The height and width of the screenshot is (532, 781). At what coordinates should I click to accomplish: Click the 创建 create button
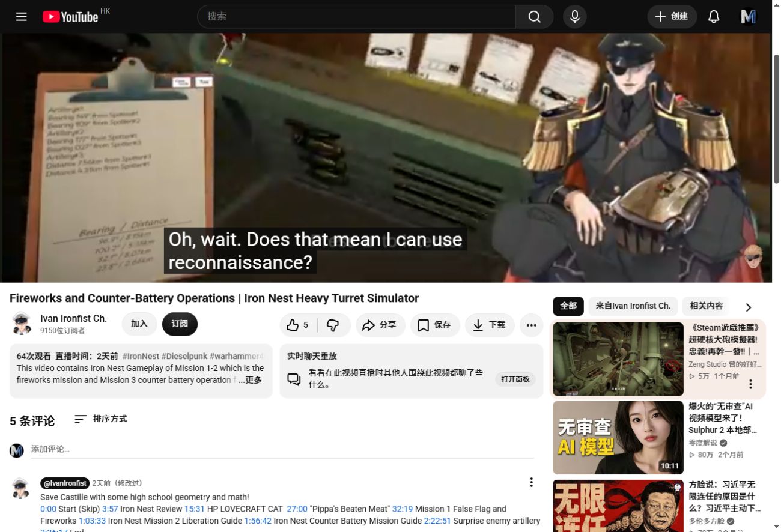(672, 17)
